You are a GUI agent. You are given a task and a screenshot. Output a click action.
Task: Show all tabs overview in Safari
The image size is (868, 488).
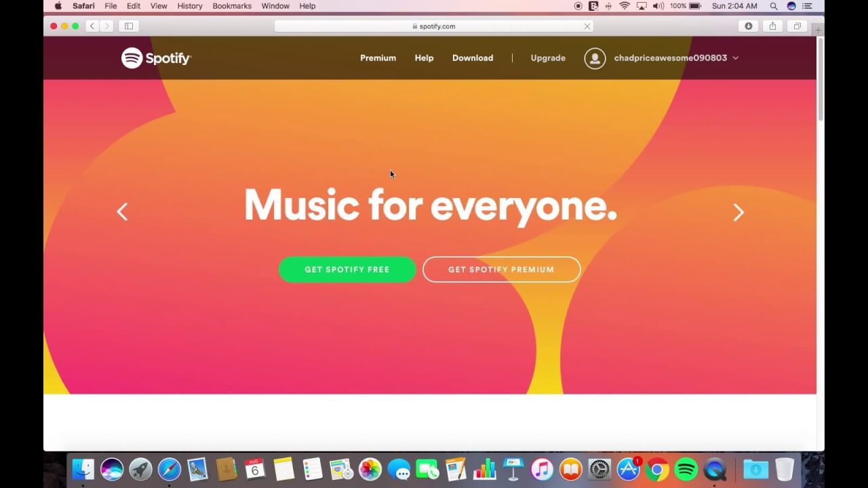(x=797, y=26)
